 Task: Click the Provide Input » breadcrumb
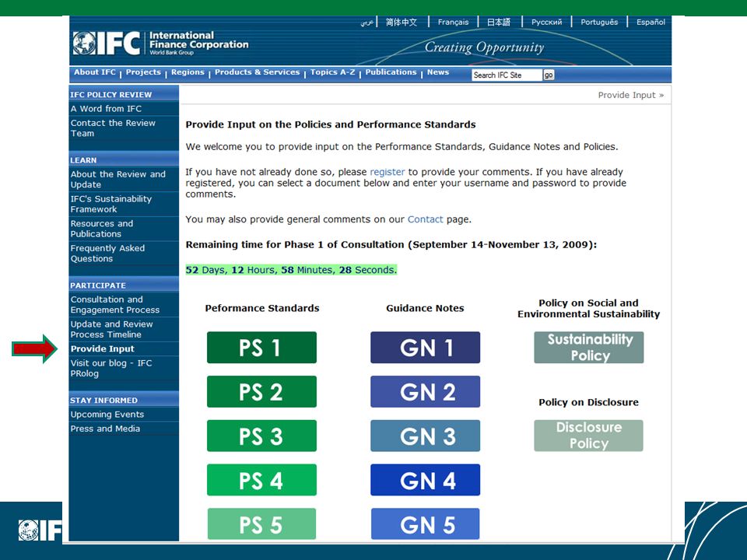tap(631, 95)
